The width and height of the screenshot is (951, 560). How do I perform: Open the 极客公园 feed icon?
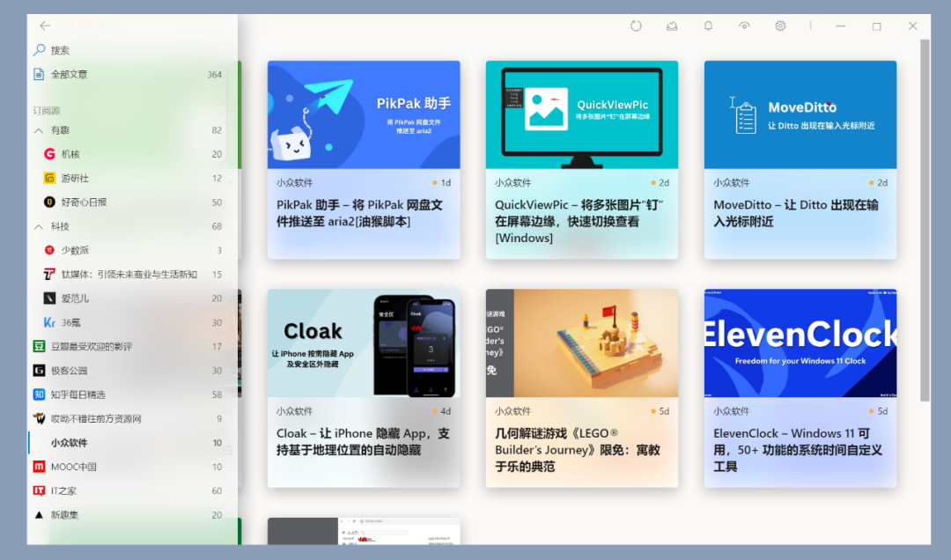pyautogui.click(x=39, y=370)
